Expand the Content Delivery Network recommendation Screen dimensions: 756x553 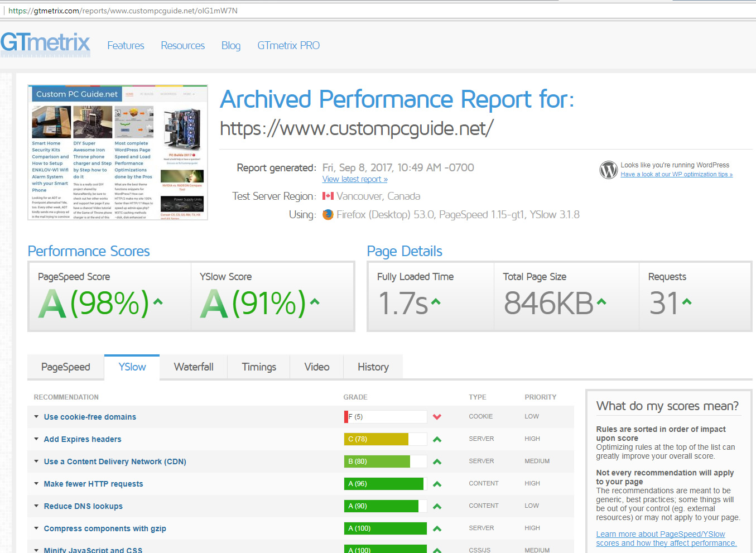[36, 461]
